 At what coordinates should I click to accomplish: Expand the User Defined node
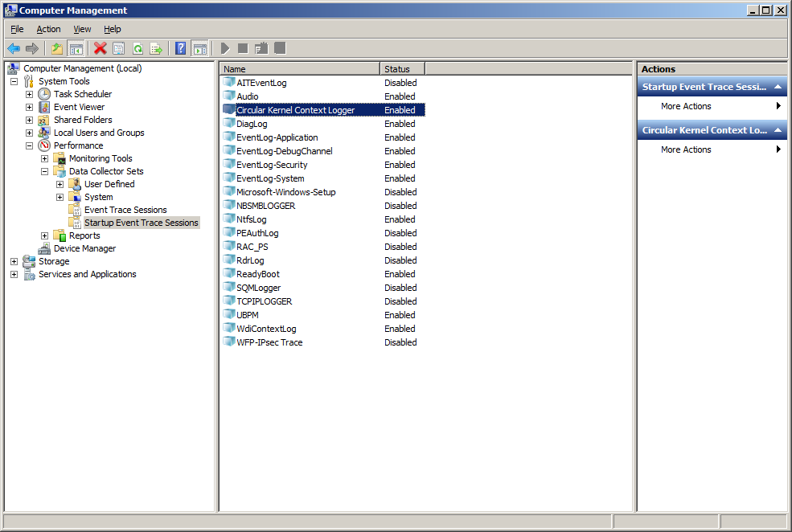coord(60,184)
